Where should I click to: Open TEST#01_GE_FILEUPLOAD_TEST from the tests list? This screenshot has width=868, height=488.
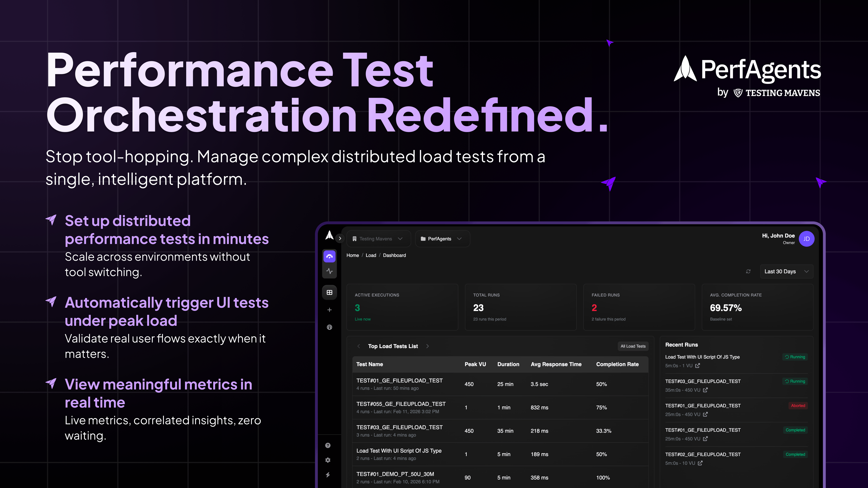tap(400, 380)
